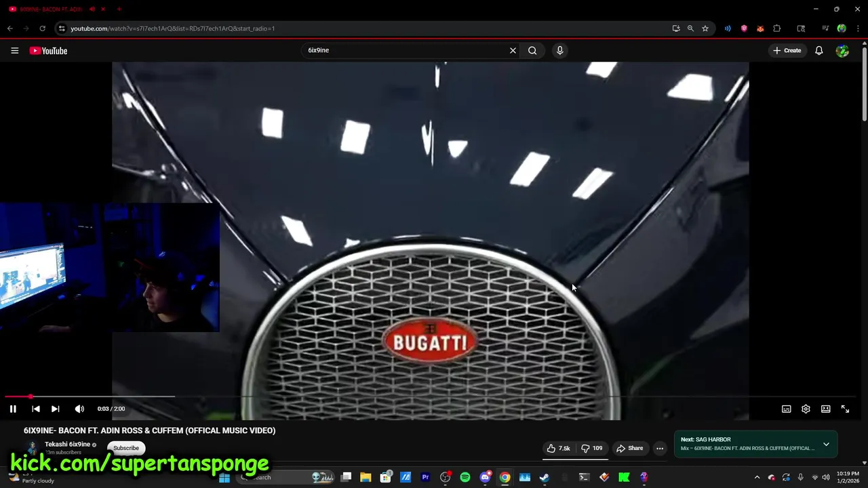868x488 pixels.
Task: Like the video (7.5k)
Action: coord(559,448)
